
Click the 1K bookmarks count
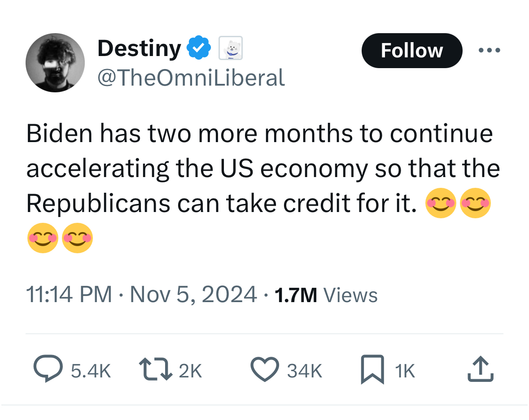[405, 371]
